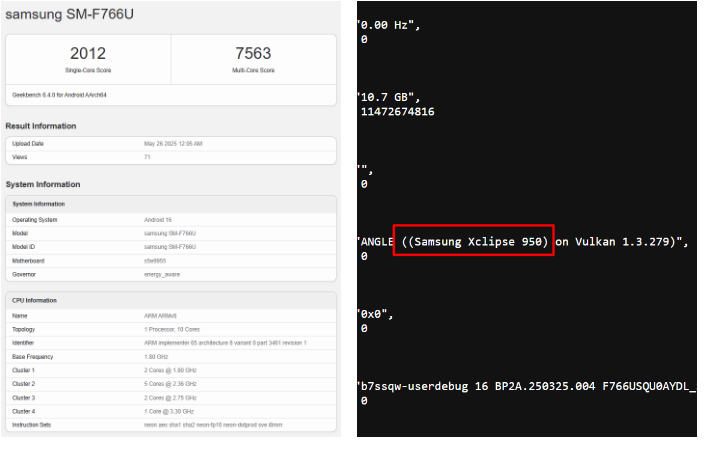Viewport: 706px width, 451px height.
Task: Select the base frequency value '1.80 GHz'
Action: point(156,357)
